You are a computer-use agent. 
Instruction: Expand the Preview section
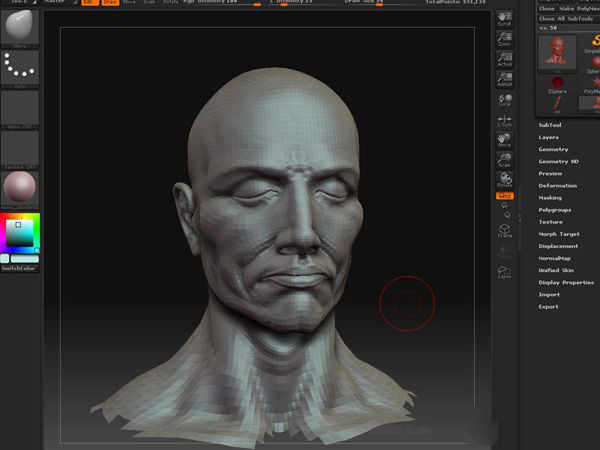coord(550,173)
